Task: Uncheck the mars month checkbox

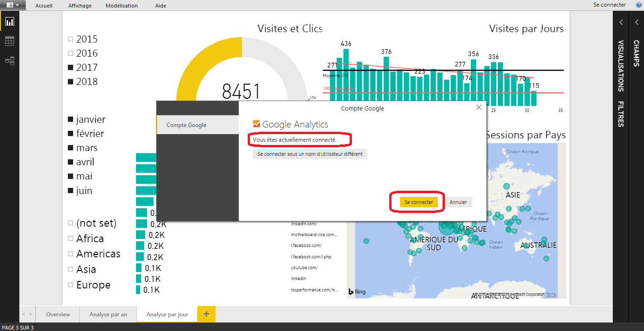Action: [x=71, y=148]
